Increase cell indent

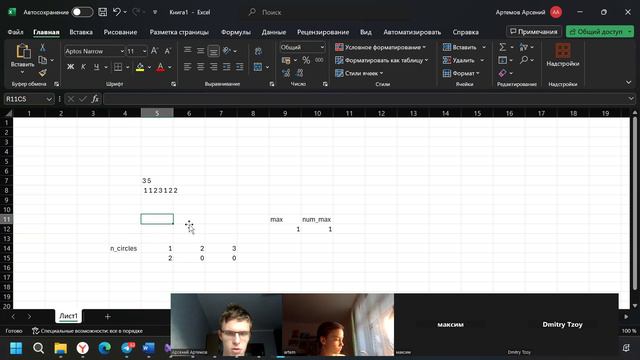[x=240, y=67]
